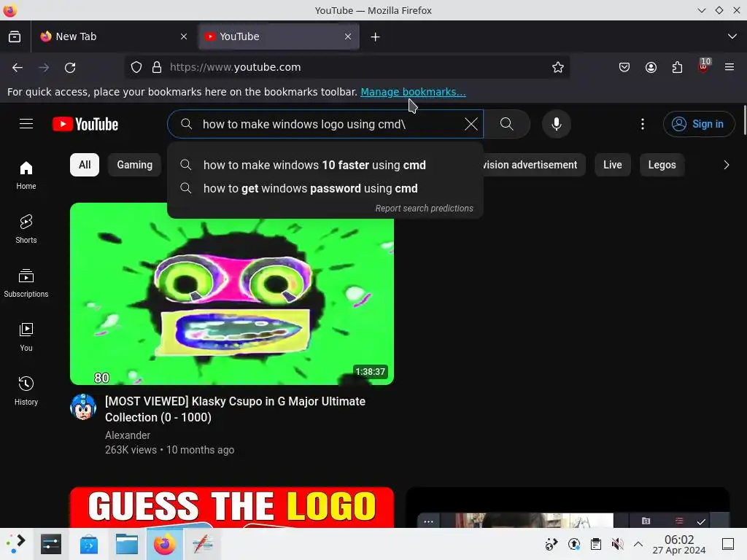747x560 pixels.
Task: Open a new browser tab with plus
Action: point(376,36)
